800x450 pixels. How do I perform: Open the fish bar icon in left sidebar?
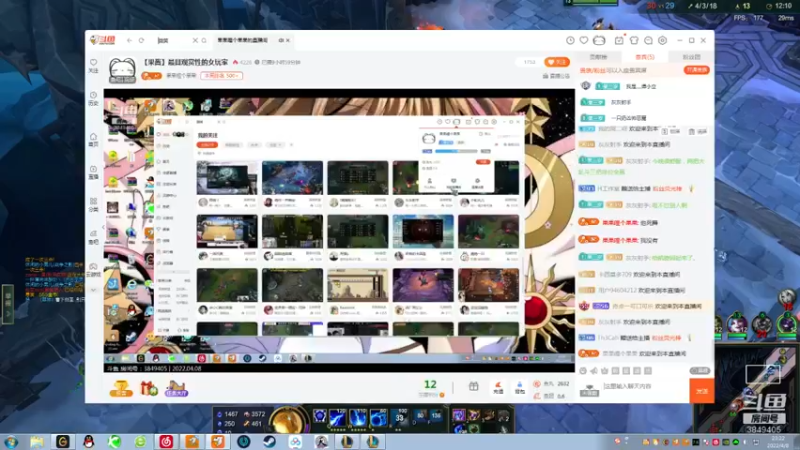(x=93, y=237)
